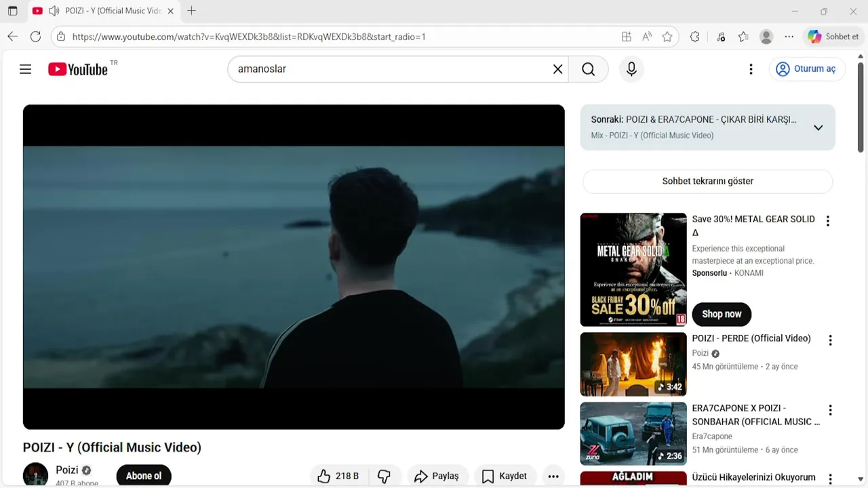The image size is (868, 488).
Task: Open YouTube settings three-dot menu
Action: pos(751,69)
